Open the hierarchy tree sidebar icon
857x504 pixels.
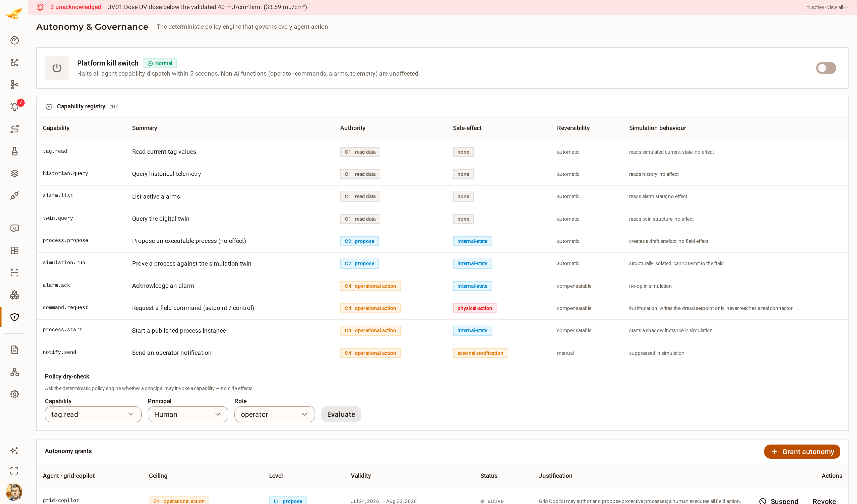pyautogui.click(x=14, y=85)
